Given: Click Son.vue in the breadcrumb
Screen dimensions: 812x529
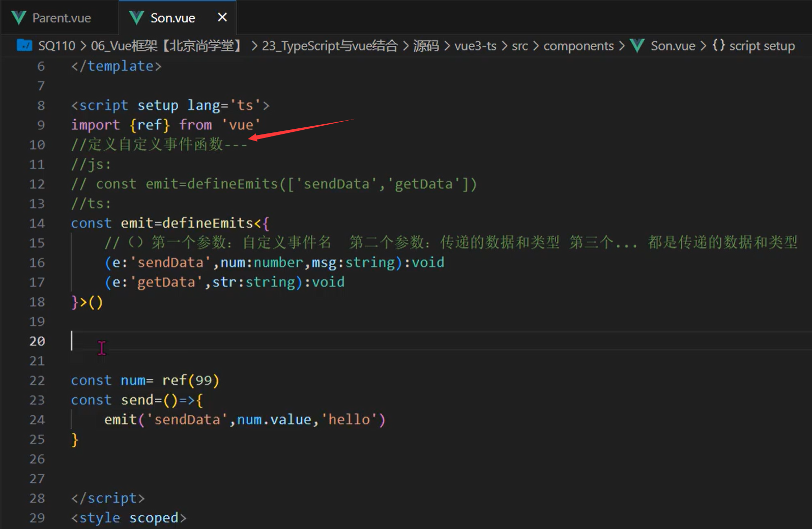Looking at the screenshot, I should tap(673, 46).
